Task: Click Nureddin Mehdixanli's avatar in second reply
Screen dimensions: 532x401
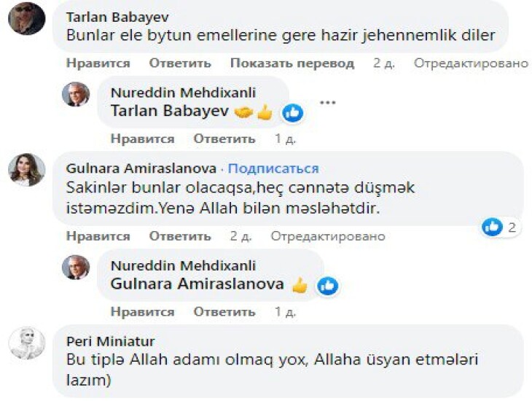Action: pos(76,267)
